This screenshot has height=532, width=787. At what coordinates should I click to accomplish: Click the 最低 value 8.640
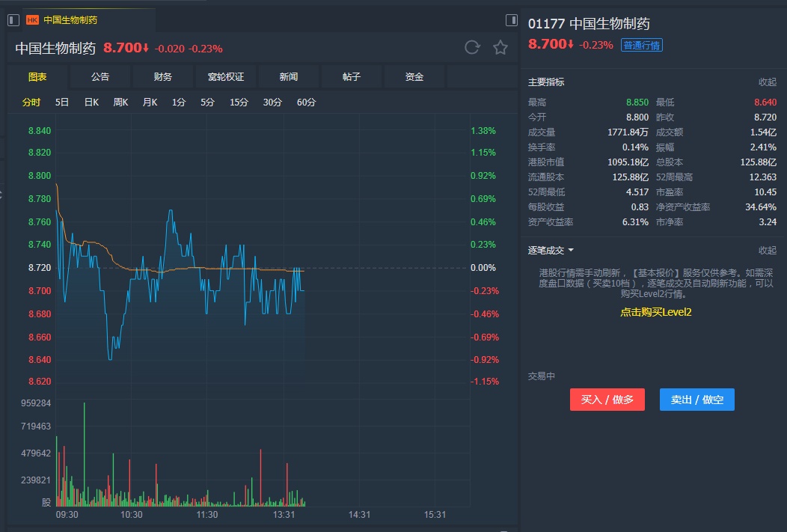click(765, 103)
